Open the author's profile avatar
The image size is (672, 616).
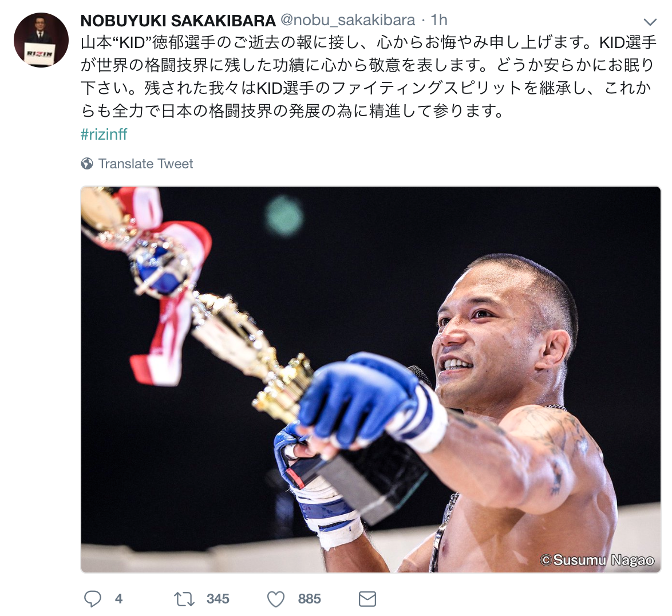click(41, 40)
